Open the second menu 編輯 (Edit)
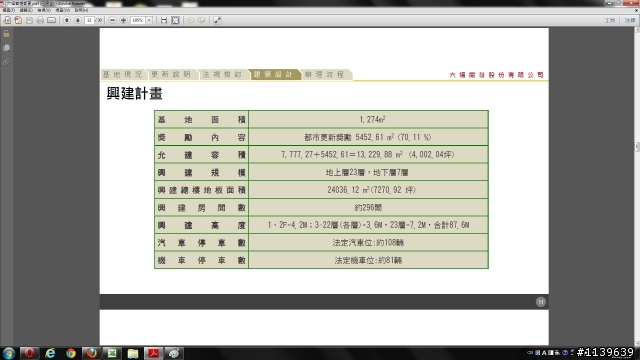The image size is (640, 360). pos(26,10)
